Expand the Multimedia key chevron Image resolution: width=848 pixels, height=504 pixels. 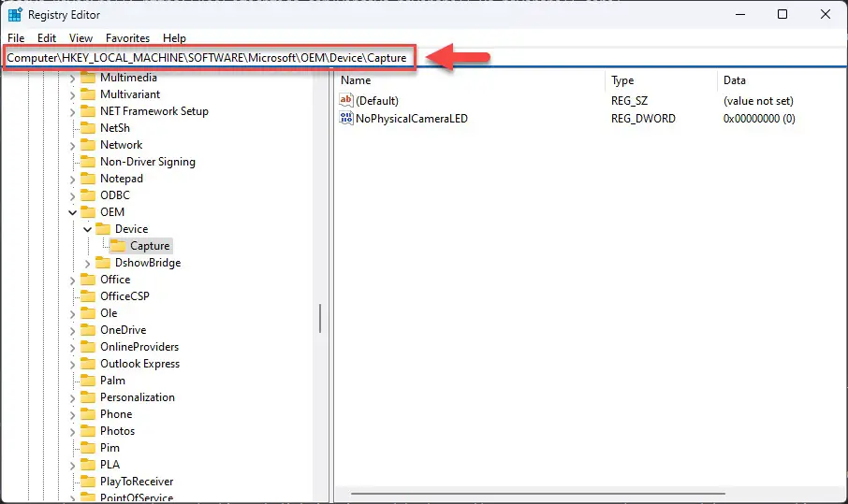tap(72, 79)
